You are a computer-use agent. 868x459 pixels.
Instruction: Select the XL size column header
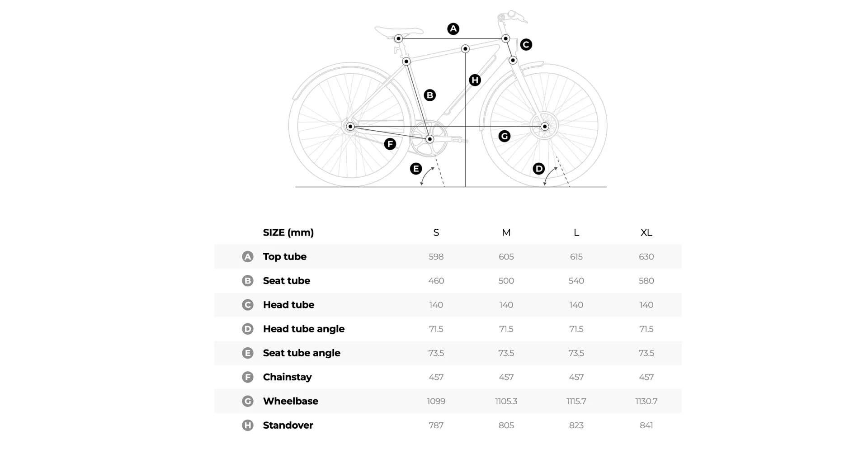(646, 232)
